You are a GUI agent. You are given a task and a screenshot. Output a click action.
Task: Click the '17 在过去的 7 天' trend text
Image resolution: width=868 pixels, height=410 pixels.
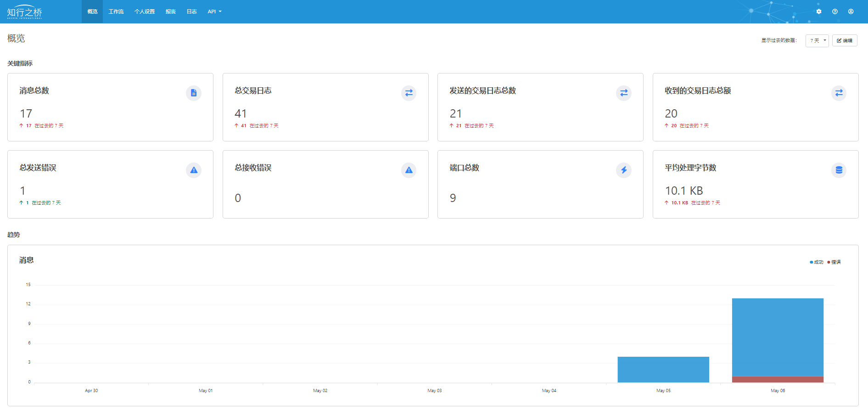pos(41,126)
